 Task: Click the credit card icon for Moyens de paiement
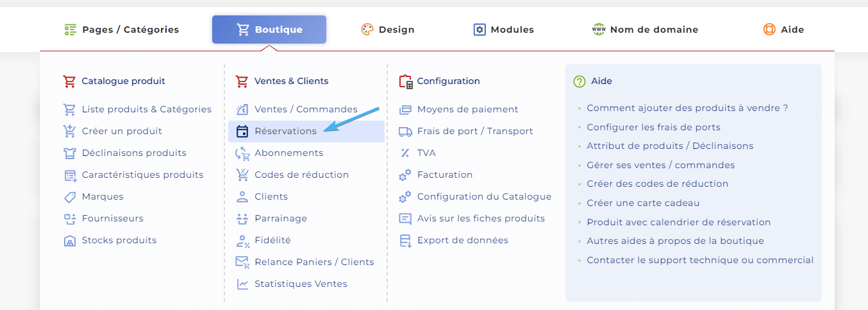click(x=405, y=110)
